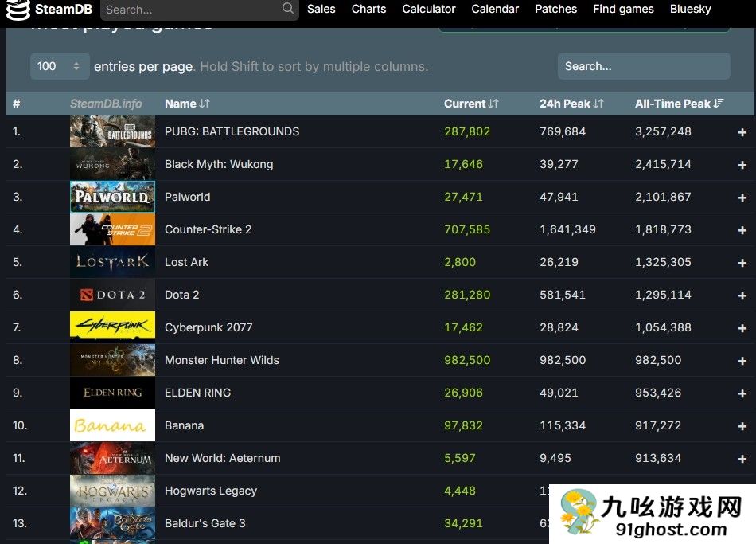The image size is (756, 544).
Task: Select the Banana game icon
Action: pyautogui.click(x=112, y=425)
